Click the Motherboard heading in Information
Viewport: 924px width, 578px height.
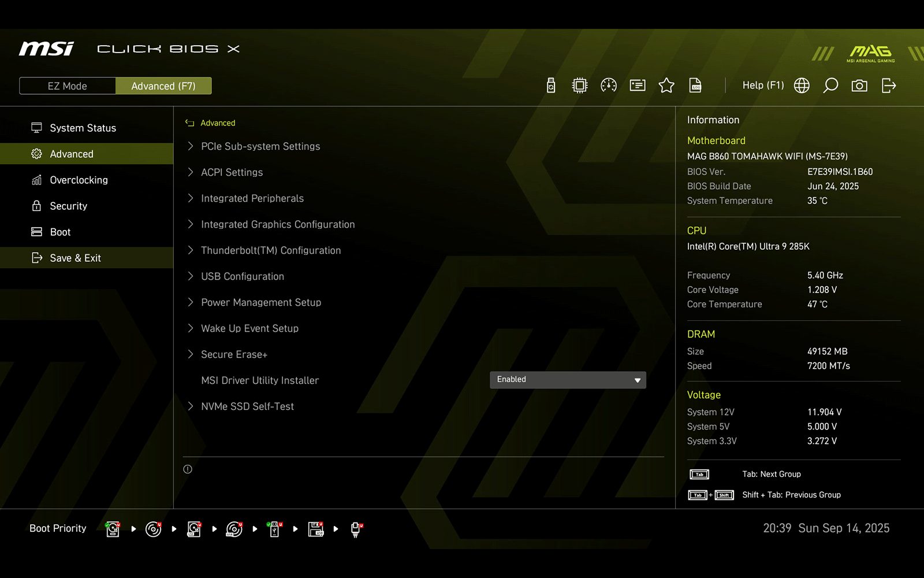pos(716,140)
